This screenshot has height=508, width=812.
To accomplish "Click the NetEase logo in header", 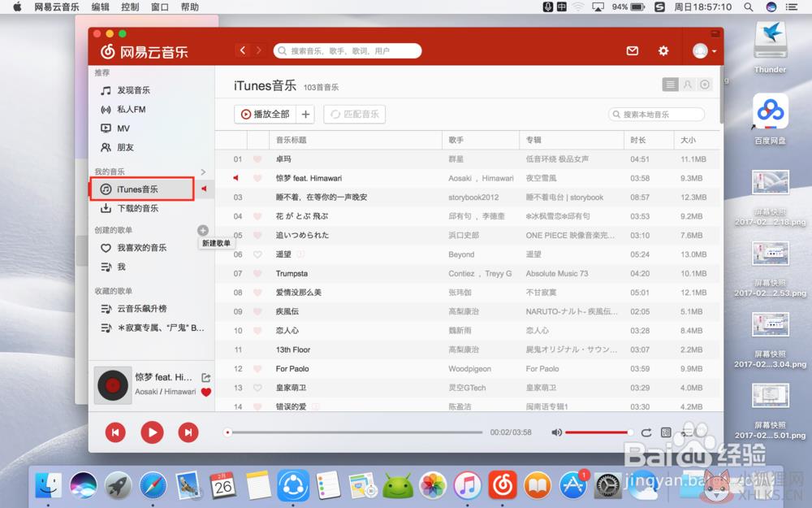I will [x=144, y=51].
